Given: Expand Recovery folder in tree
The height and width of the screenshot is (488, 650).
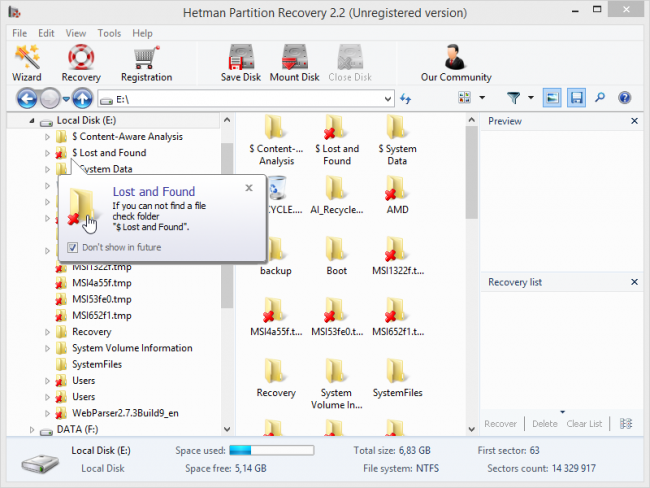Looking at the screenshot, I should (47, 332).
